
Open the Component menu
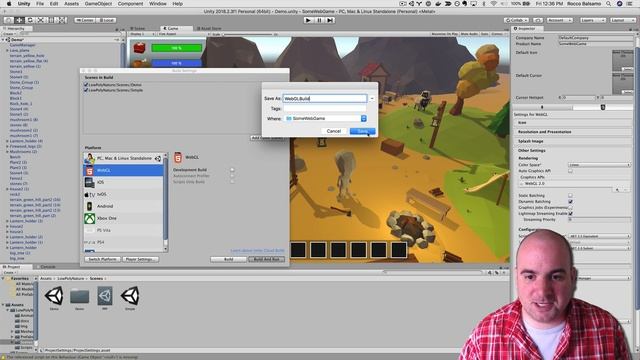(x=130, y=4)
